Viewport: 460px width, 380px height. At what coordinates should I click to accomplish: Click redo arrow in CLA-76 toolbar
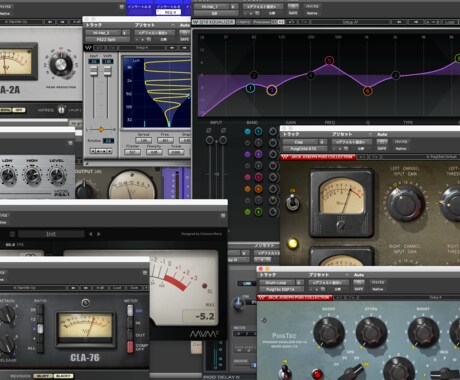[x=85, y=288]
